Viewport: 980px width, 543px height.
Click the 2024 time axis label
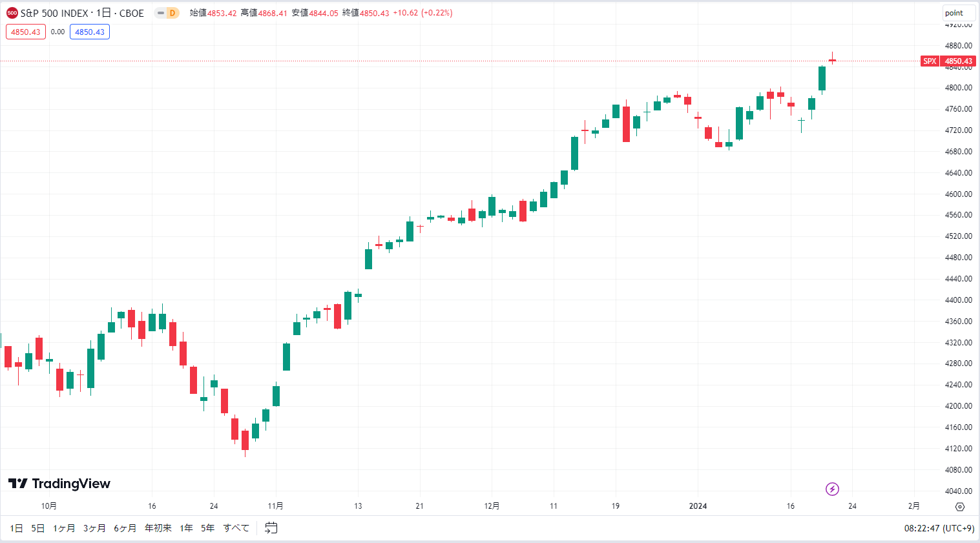click(698, 506)
